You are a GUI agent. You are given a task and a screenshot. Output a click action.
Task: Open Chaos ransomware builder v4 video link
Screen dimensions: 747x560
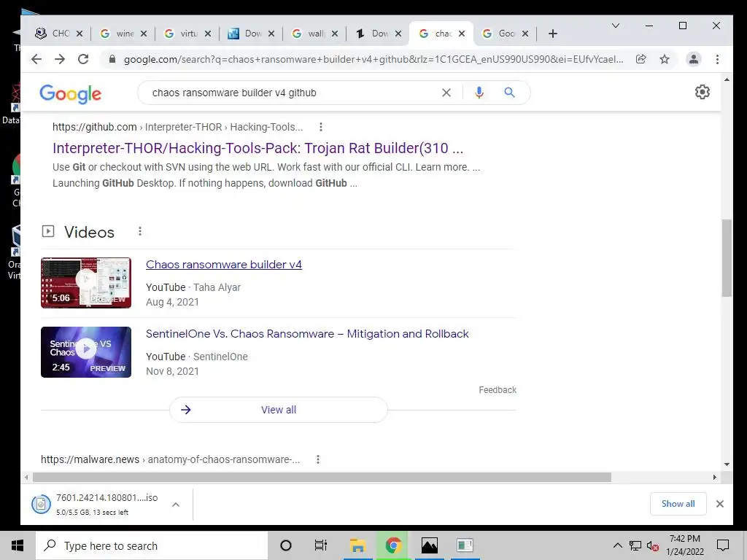pos(224,264)
